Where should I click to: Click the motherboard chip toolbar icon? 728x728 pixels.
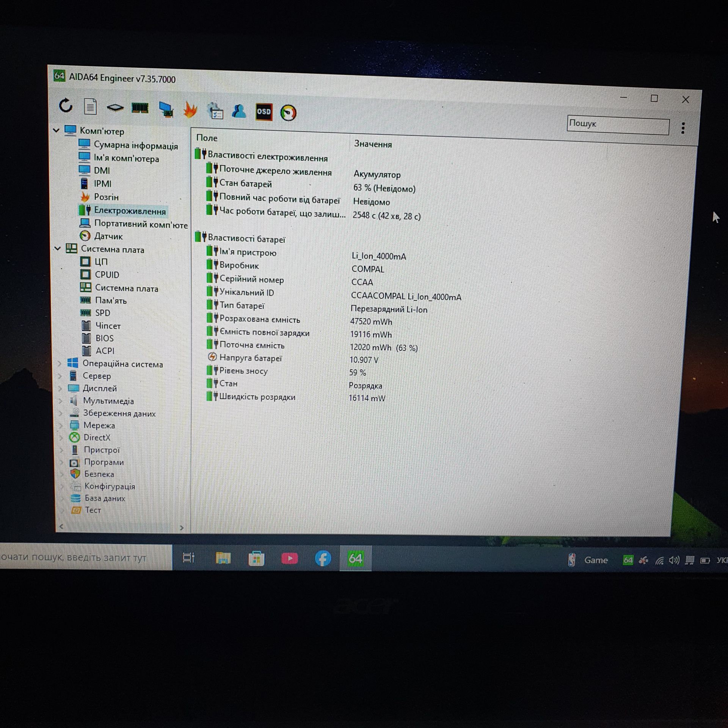click(x=115, y=108)
